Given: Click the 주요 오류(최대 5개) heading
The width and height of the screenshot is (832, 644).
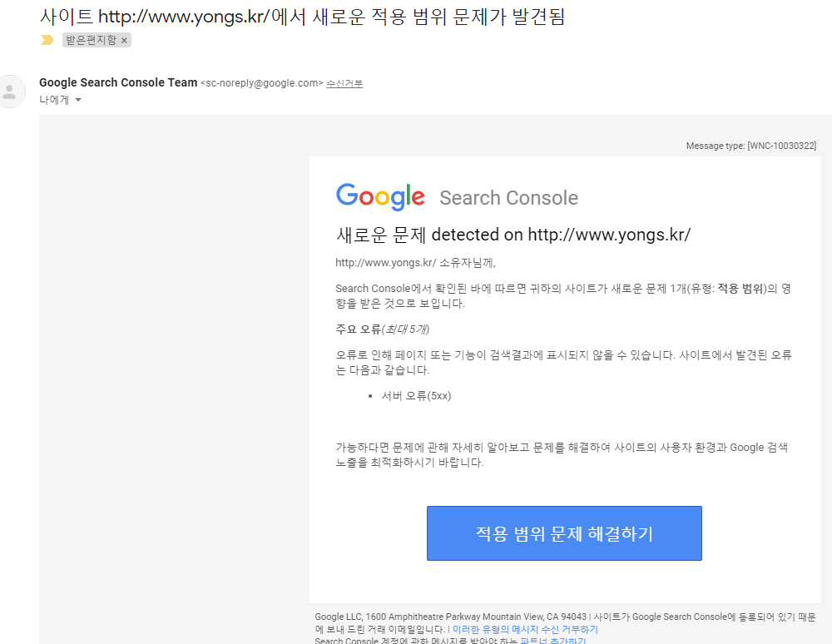Looking at the screenshot, I should (x=382, y=329).
